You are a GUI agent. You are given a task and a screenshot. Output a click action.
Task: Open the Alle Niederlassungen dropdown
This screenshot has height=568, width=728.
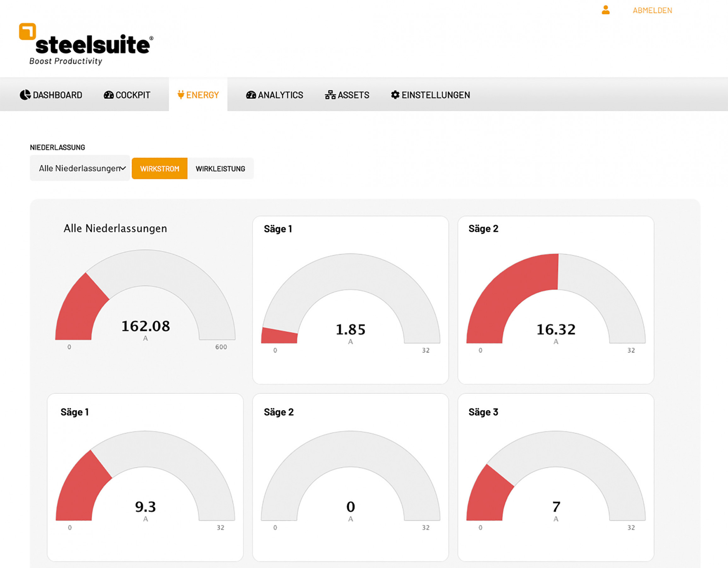pos(79,169)
